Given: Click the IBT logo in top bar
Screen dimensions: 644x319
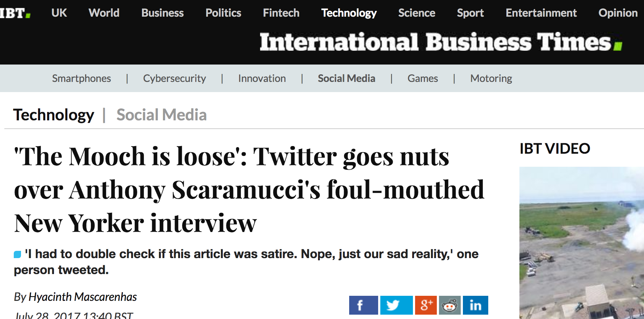Looking at the screenshot, I should pos(15,13).
